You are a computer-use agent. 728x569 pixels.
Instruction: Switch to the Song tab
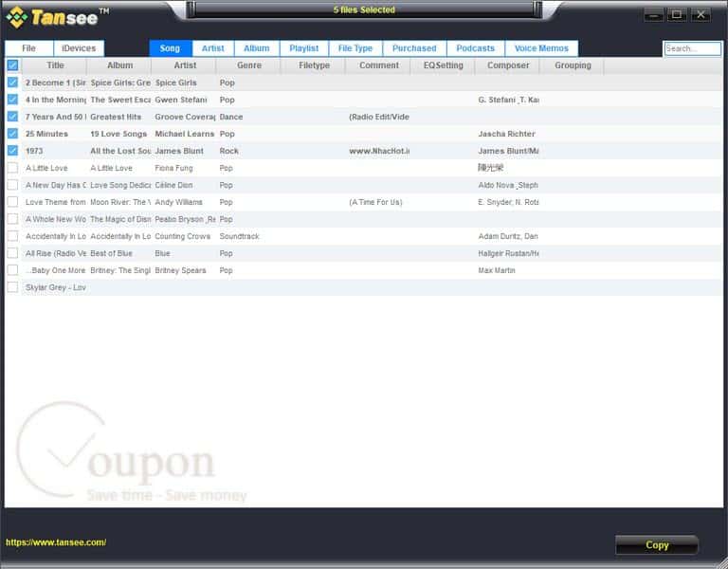pyautogui.click(x=170, y=48)
